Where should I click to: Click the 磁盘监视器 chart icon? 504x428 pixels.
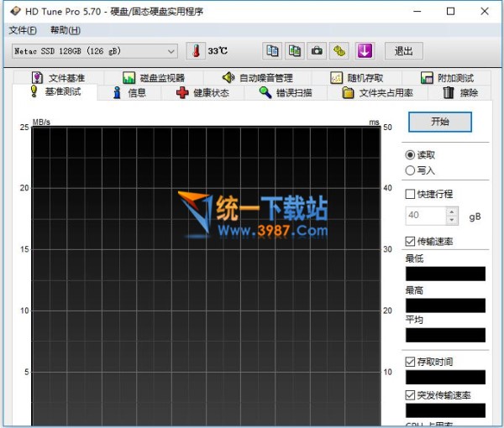click(x=129, y=78)
